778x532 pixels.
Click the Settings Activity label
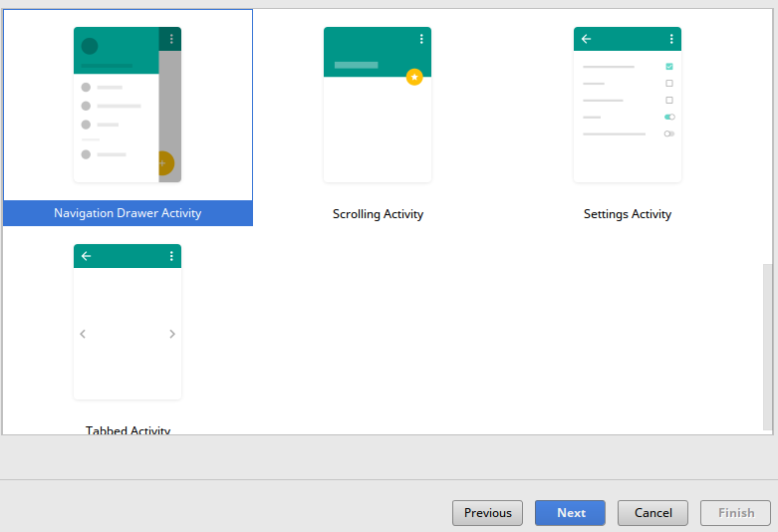(628, 214)
